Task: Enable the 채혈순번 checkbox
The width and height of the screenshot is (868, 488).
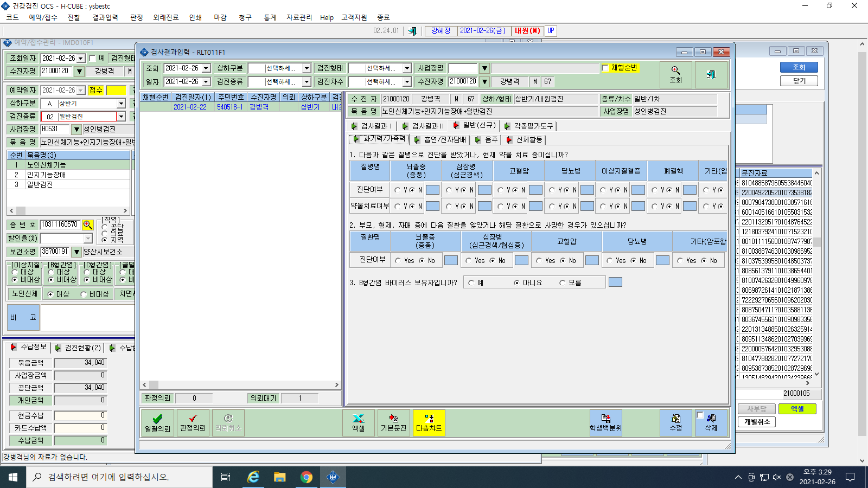Action: pyautogui.click(x=605, y=68)
